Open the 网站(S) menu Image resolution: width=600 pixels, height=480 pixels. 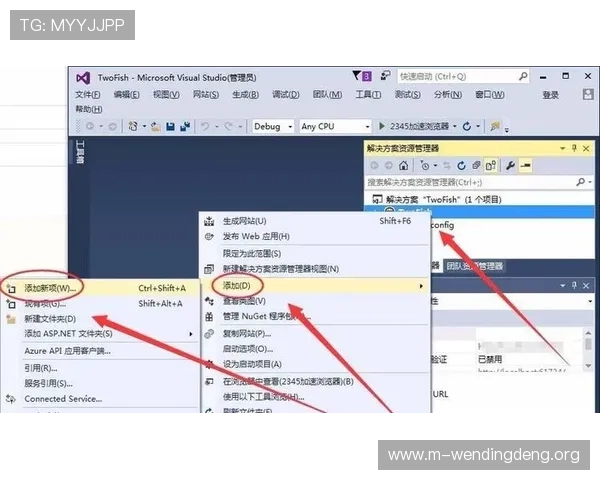[206, 95]
